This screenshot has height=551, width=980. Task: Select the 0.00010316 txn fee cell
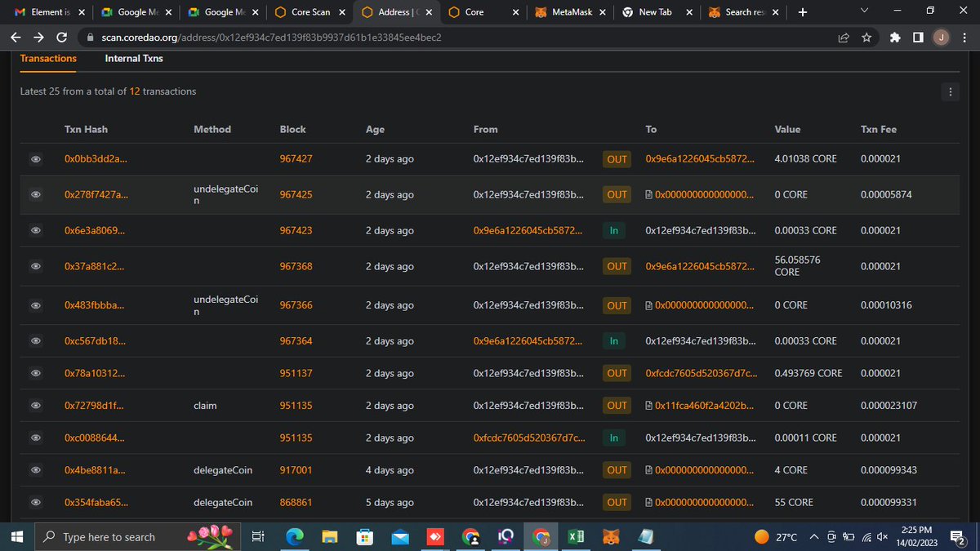[885, 305]
